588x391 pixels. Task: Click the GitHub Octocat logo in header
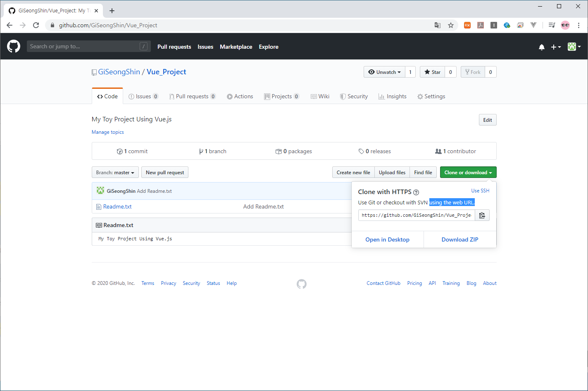click(x=14, y=46)
